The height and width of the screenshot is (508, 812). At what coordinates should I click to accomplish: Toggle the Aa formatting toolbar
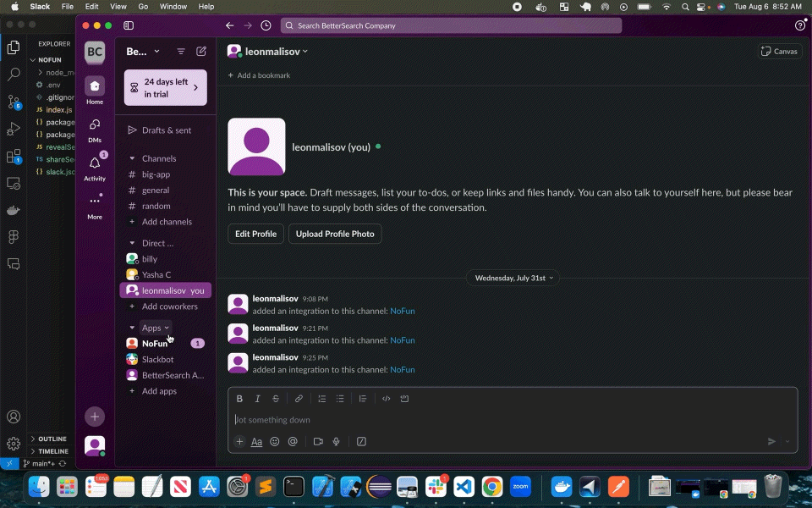[x=256, y=442]
